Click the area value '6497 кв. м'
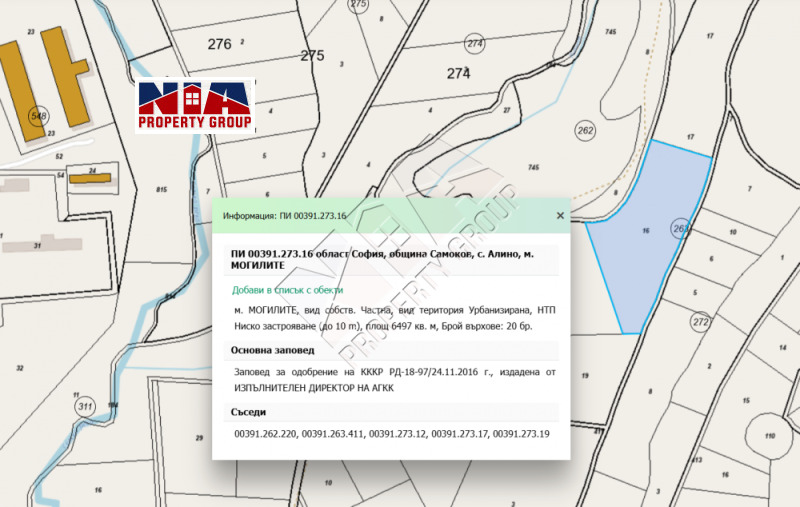The image size is (800, 507). coord(415,326)
